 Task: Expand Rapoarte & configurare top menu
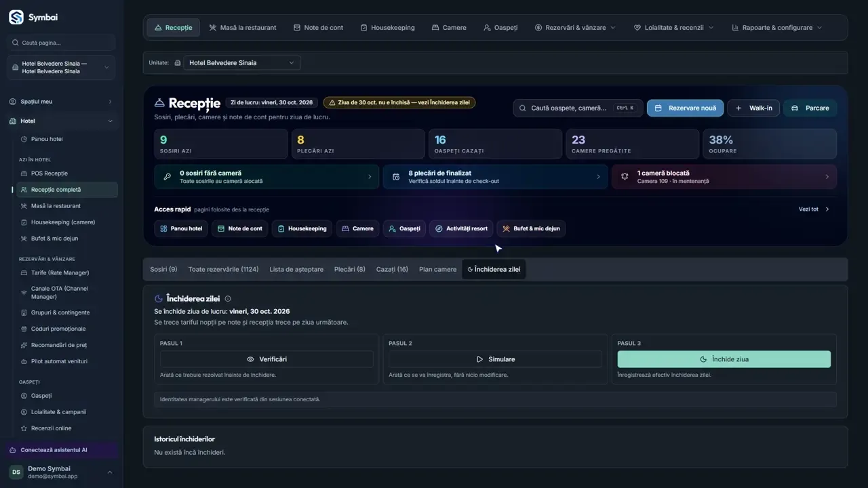pyautogui.click(x=777, y=28)
